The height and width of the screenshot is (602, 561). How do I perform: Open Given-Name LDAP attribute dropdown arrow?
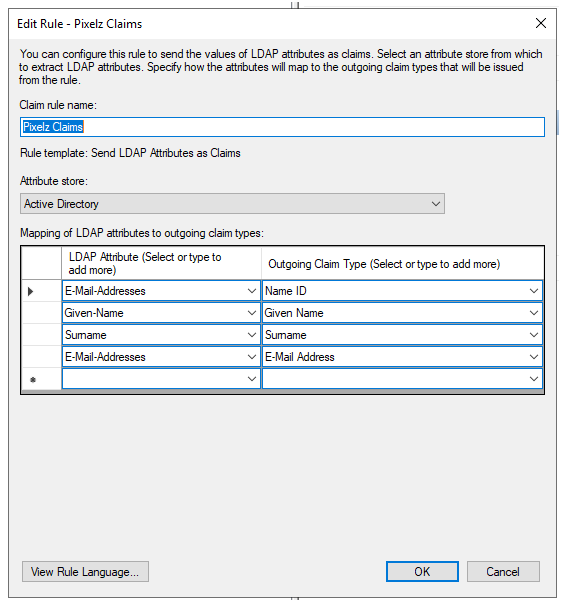coord(252,313)
